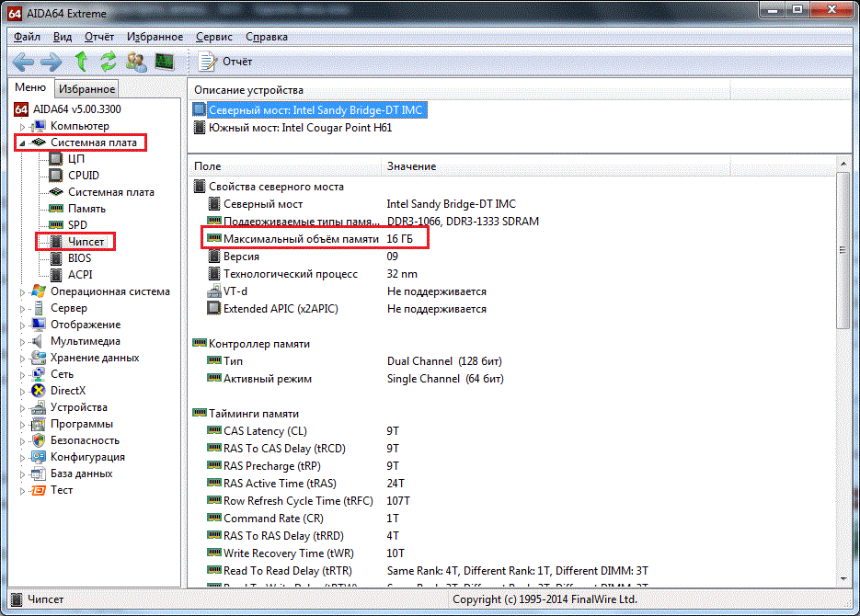Select the SPD tree item
Screen dimensions: 860x616
coord(77,225)
